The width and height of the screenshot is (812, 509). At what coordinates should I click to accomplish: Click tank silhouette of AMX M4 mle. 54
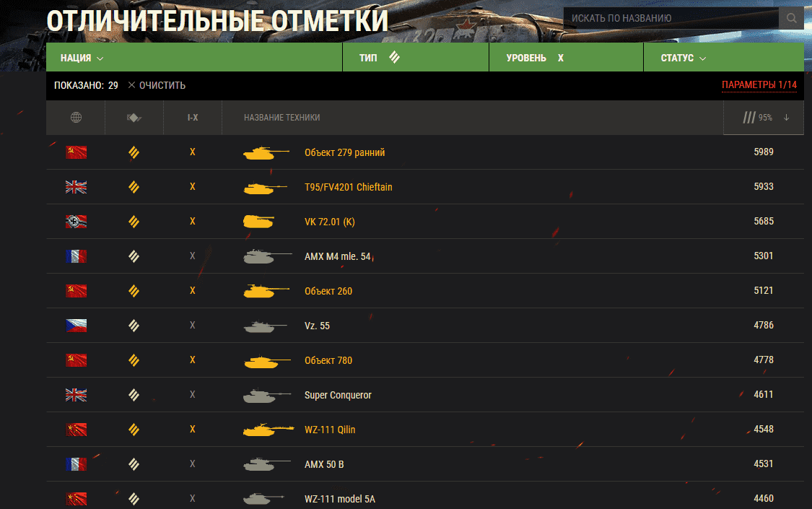pos(267,256)
